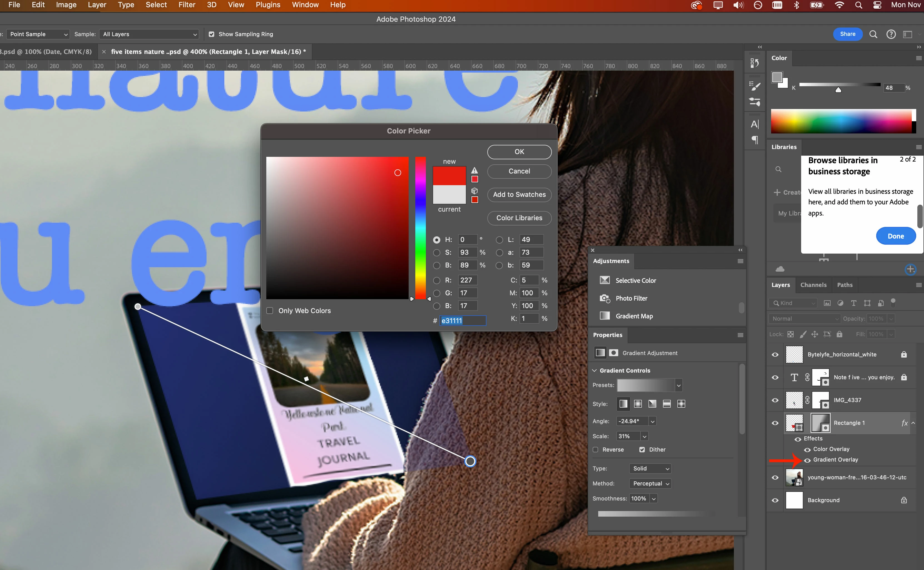Viewport: 924px width, 570px height.
Task: Check the Reverse gradient checkbox
Action: coord(595,449)
